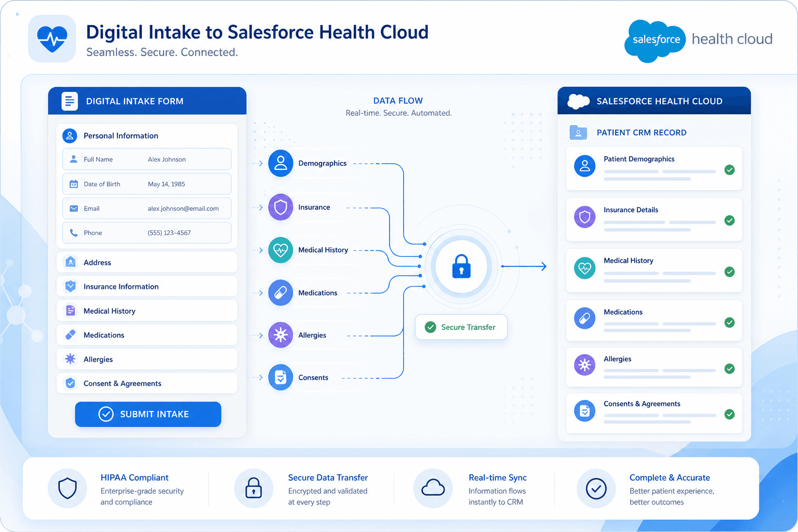Expand the Insurance Information form section

click(147, 286)
